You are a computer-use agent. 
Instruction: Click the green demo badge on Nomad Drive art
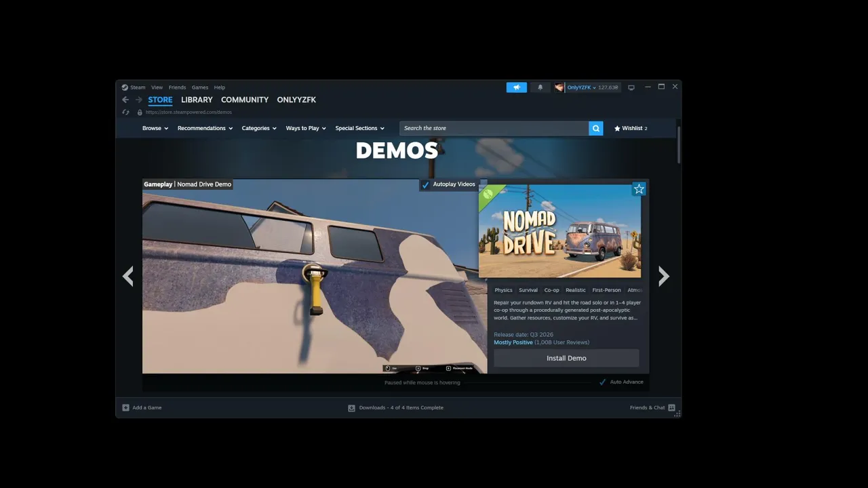488,194
